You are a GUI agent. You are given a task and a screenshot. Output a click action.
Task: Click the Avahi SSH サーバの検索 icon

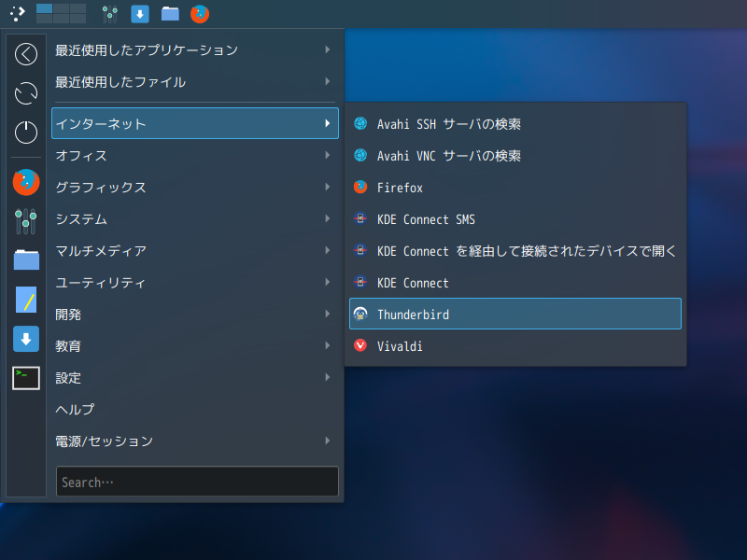[x=360, y=124]
